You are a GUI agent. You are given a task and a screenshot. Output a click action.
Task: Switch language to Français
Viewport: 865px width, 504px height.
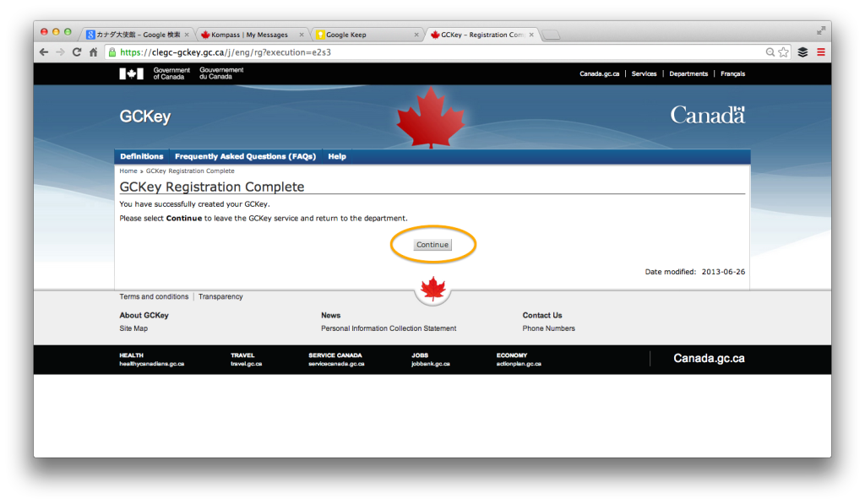tap(732, 74)
